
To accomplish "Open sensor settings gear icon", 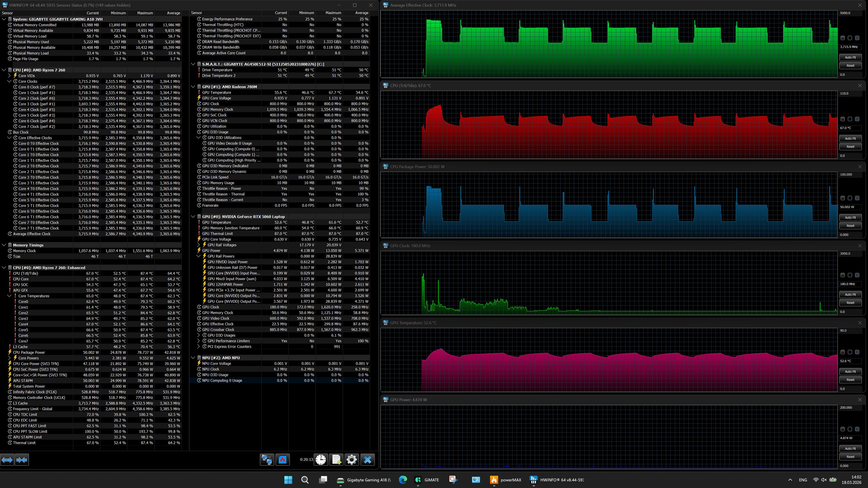I will pos(352,460).
